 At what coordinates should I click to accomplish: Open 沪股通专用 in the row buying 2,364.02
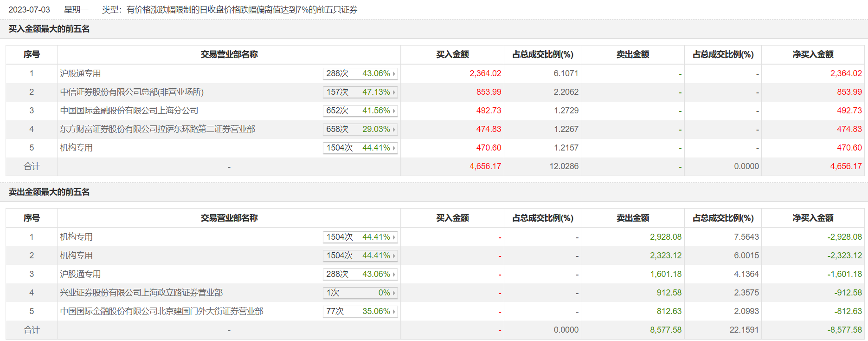[x=80, y=73]
